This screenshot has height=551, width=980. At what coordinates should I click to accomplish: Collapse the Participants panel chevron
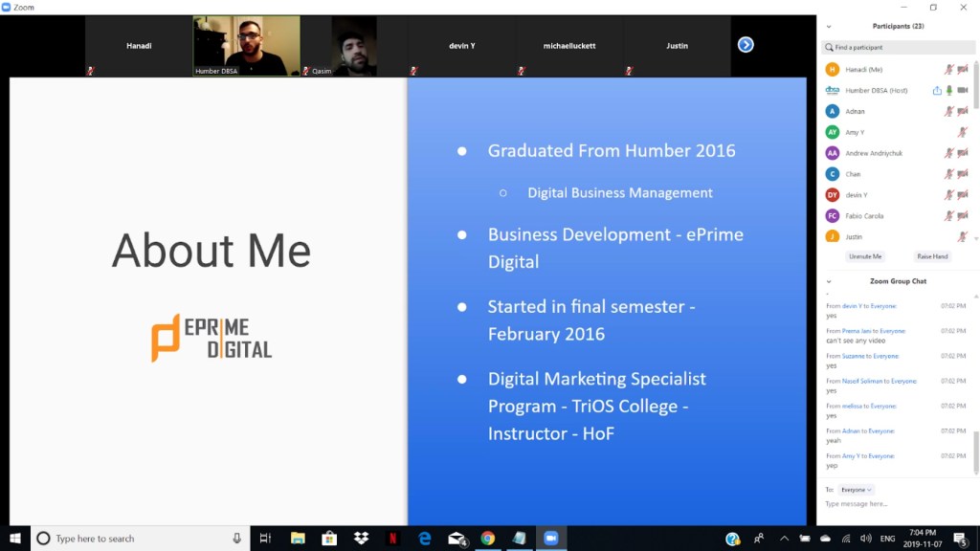coord(829,27)
